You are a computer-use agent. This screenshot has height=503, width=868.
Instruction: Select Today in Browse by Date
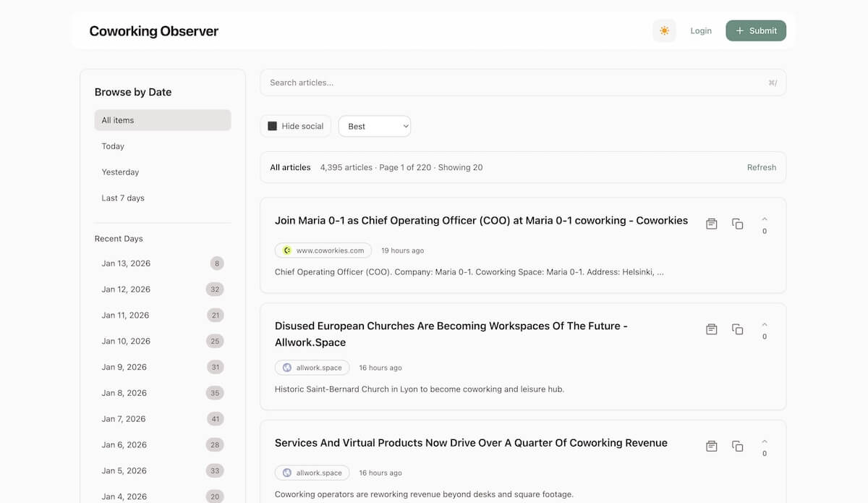(163, 146)
